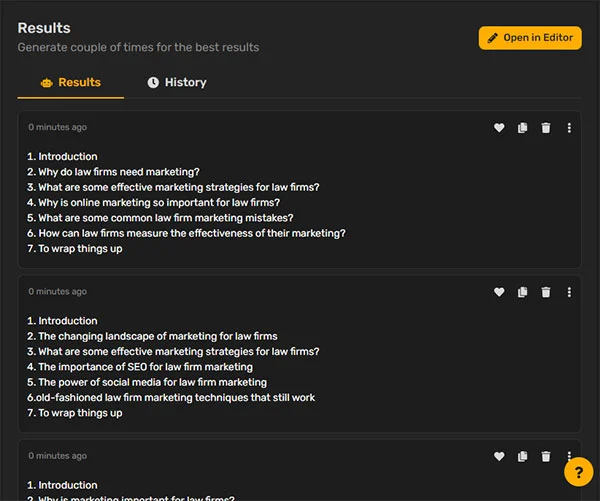
Task: Open the results in the Editor
Action: (530, 38)
